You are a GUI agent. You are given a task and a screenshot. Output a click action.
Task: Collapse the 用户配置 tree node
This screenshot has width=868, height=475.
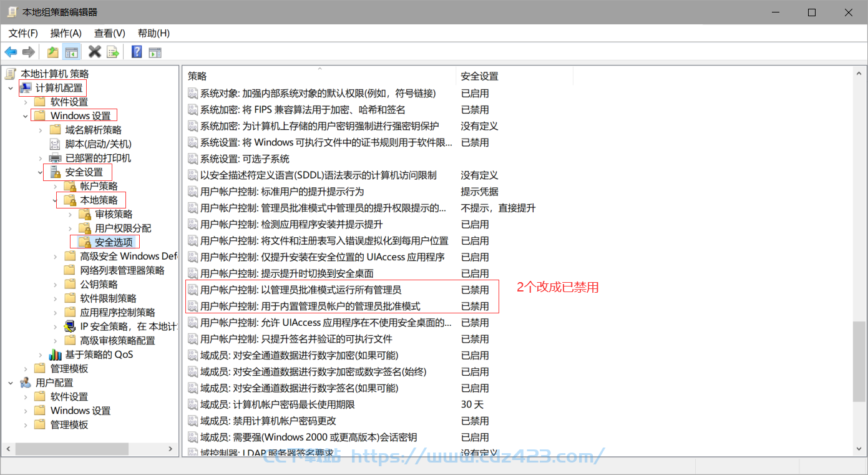[10, 383]
